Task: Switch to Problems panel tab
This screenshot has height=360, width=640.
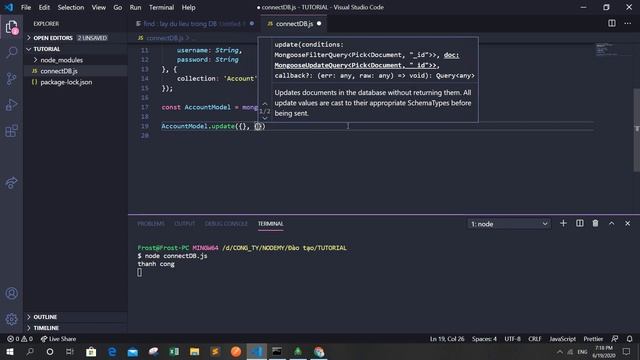Action: click(151, 224)
